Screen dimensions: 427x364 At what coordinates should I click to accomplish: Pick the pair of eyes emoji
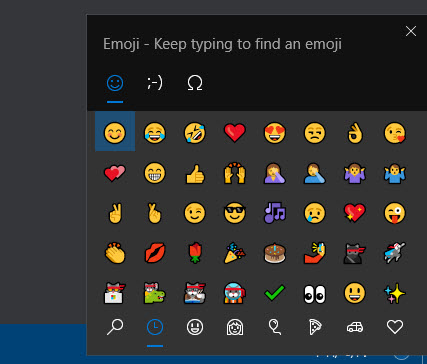(315, 294)
